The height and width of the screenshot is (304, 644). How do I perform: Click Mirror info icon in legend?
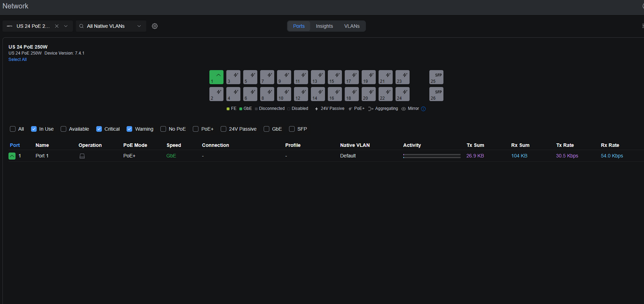coord(423,109)
